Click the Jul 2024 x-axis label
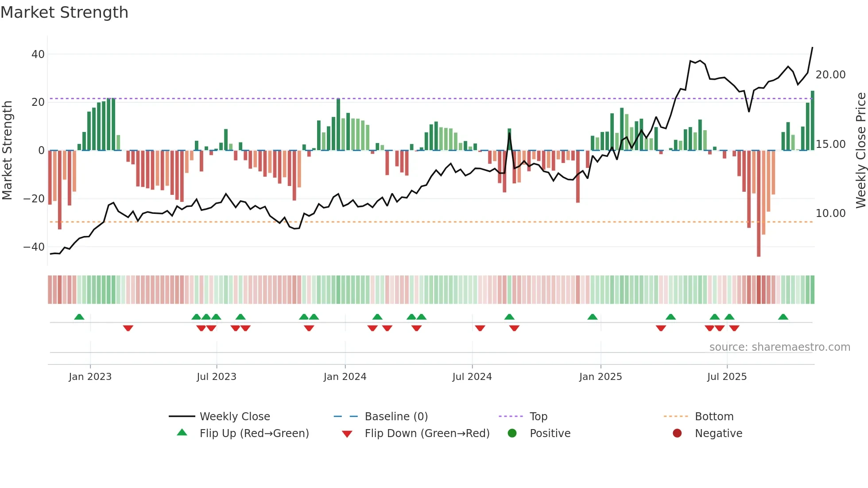This screenshot has width=868, height=488. (472, 377)
